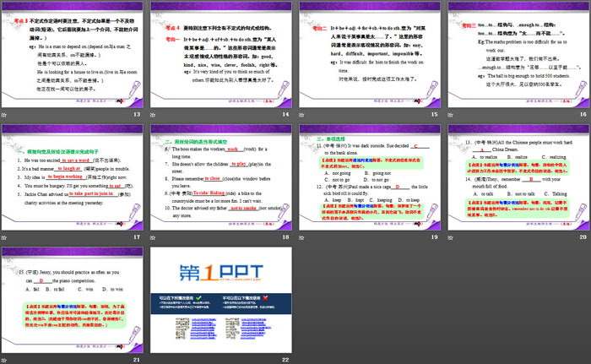
Task: Click the animation star icon under slide 19
Action: point(301,237)
